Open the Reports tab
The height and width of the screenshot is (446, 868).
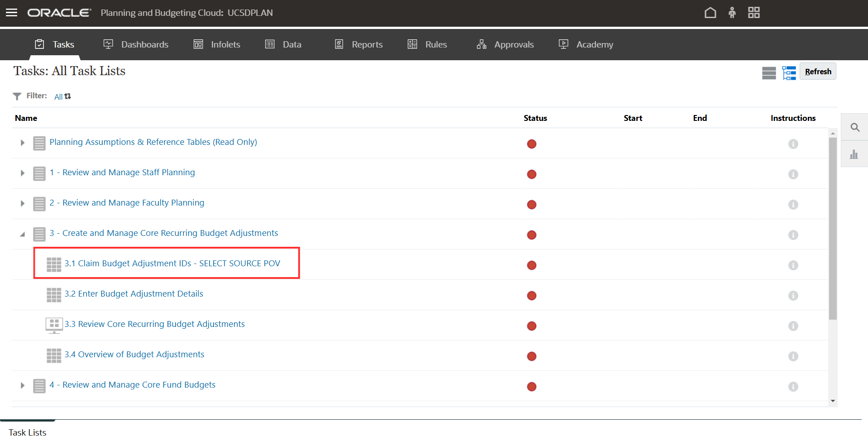tap(359, 44)
